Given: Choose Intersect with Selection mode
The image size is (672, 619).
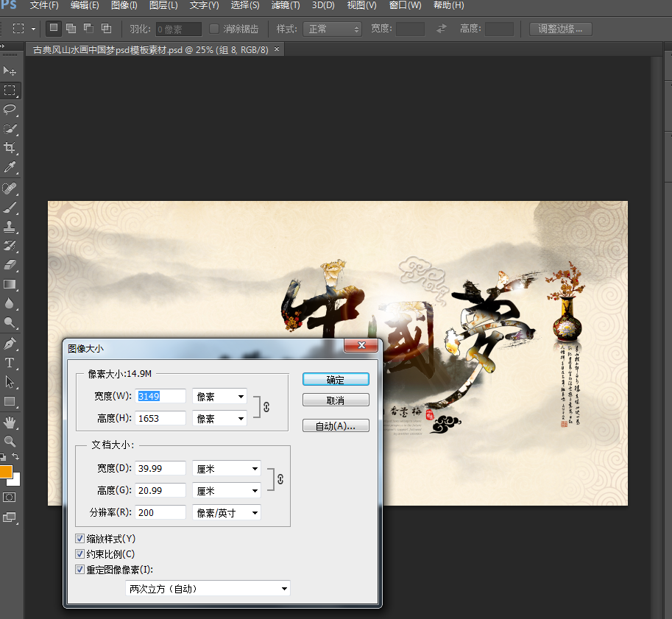Looking at the screenshot, I should pos(106,28).
